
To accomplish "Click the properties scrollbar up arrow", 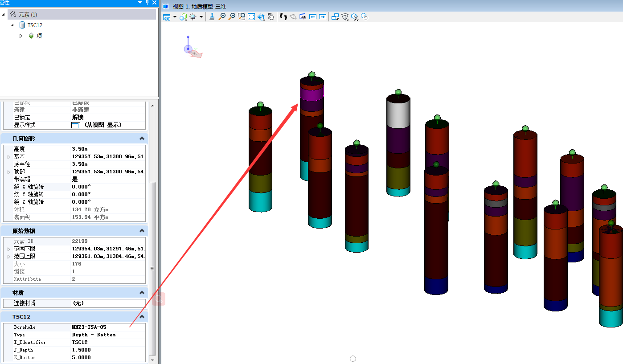I will (x=152, y=105).
